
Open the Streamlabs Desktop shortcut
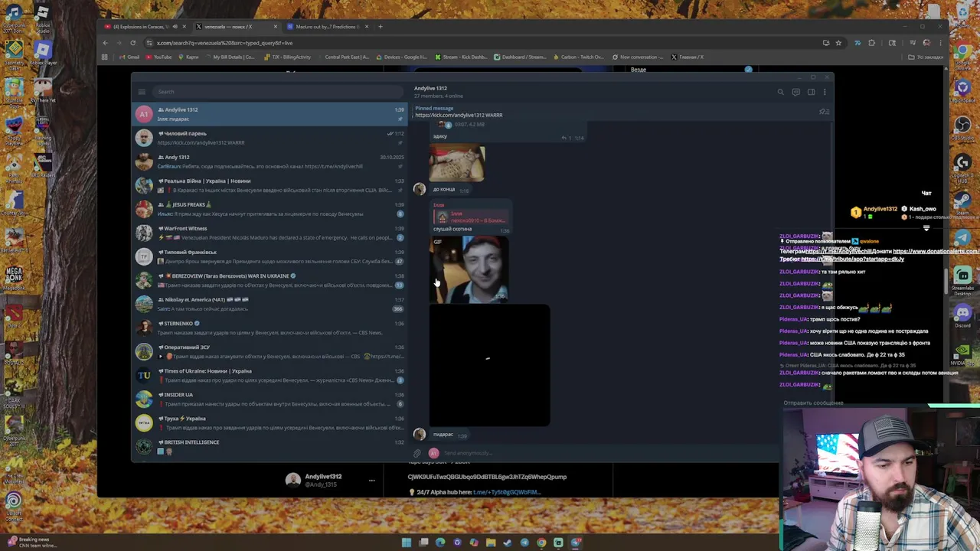coord(963,281)
